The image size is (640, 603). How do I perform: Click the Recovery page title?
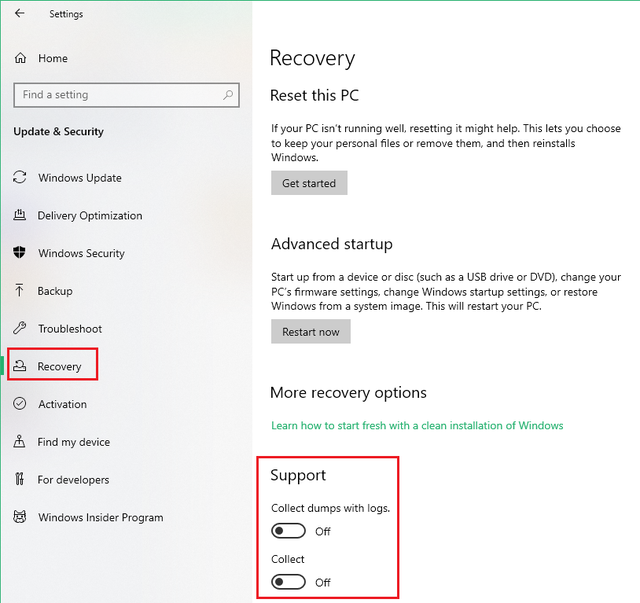pos(312,58)
